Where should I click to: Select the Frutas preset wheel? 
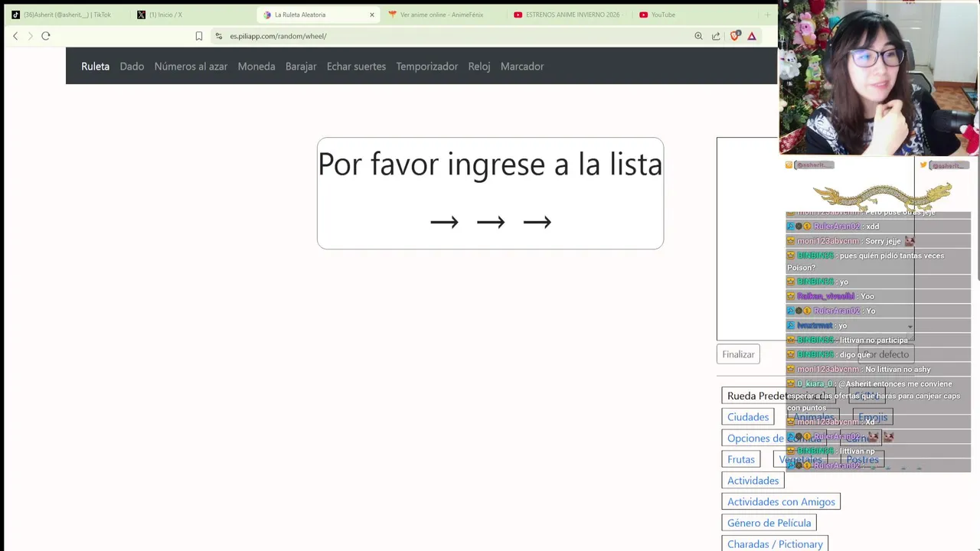click(741, 459)
